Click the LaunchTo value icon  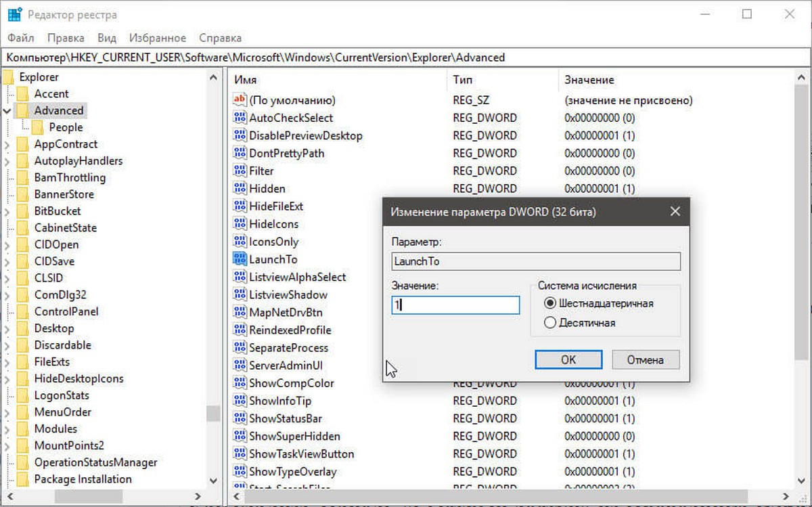(x=240, y=259)
